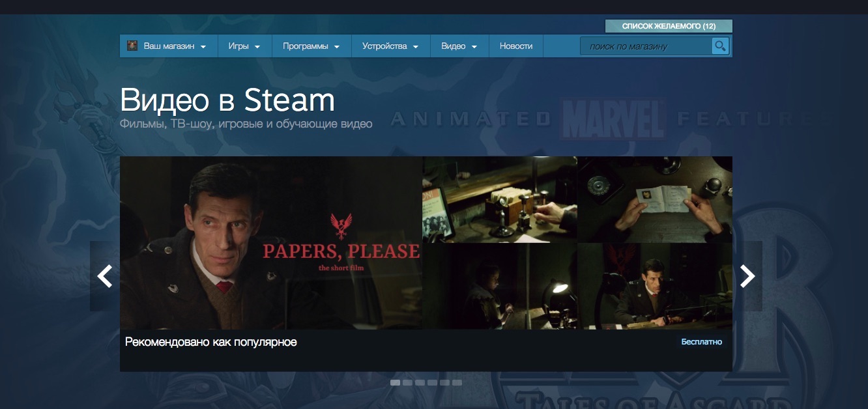The width and height of the screenshot is (868, 409).
Task: Open Ваш магазин dropdown menu
Action: point(168,46)
